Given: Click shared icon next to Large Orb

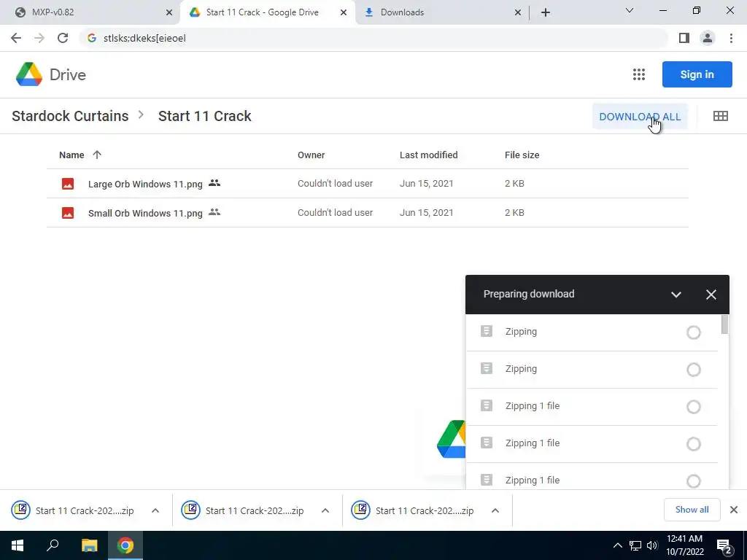Looking at the screenshot, I should (x=214, y=183).
